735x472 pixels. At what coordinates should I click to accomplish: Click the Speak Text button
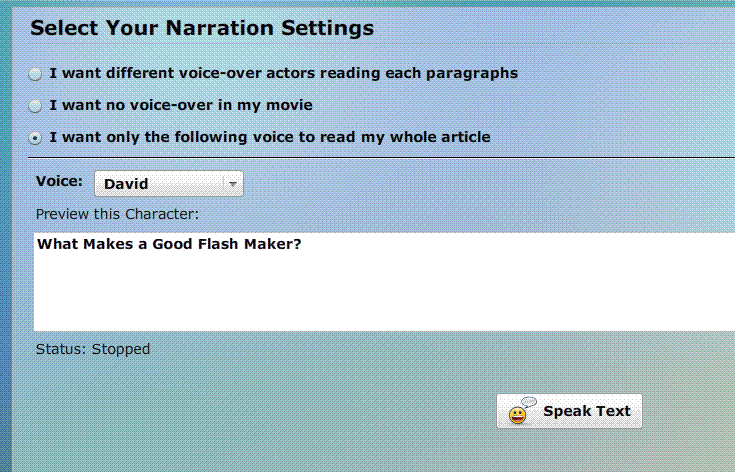pyautogui.click(x=569, y=411)
